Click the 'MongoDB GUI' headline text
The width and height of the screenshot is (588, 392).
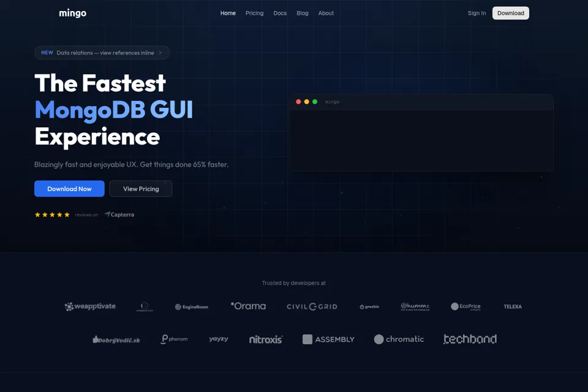tap(114, 110)
